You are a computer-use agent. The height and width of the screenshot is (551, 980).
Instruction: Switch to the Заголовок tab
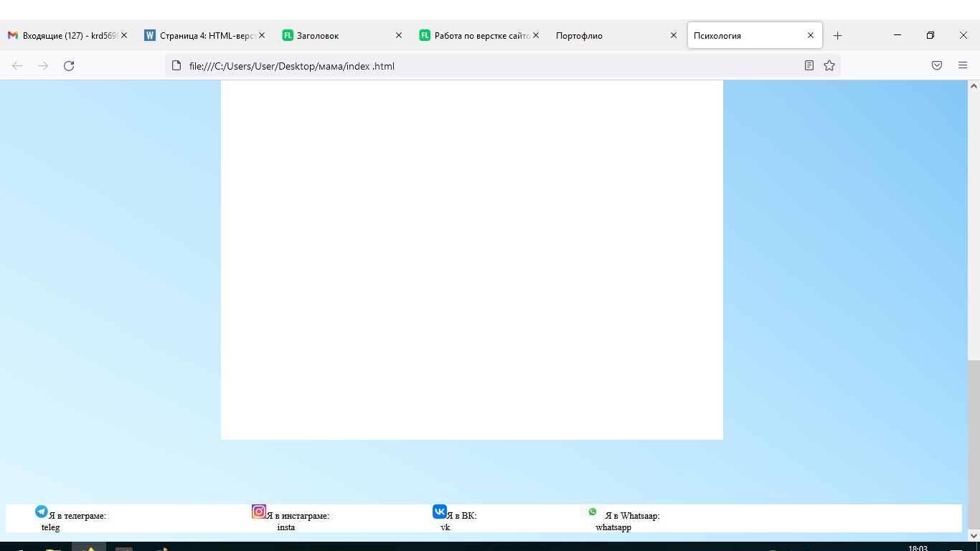(x=342, y=35)
